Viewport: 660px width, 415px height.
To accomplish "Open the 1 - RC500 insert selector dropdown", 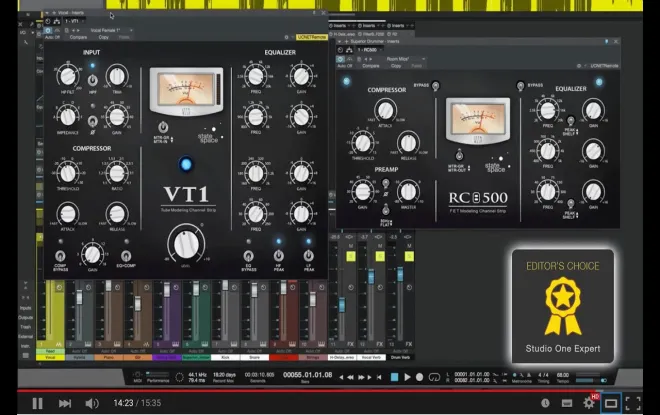I will point(370,50).
